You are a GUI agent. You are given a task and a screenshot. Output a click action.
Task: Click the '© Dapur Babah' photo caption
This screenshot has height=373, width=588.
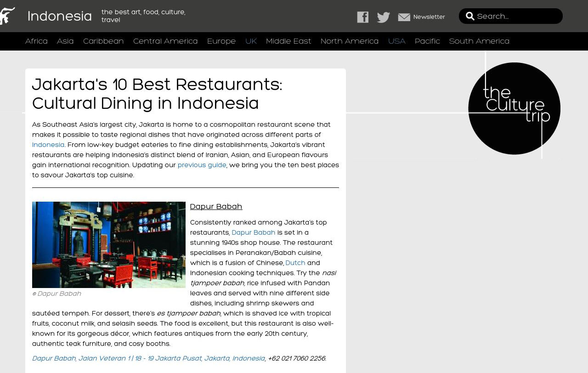click(x=57, y=294)
